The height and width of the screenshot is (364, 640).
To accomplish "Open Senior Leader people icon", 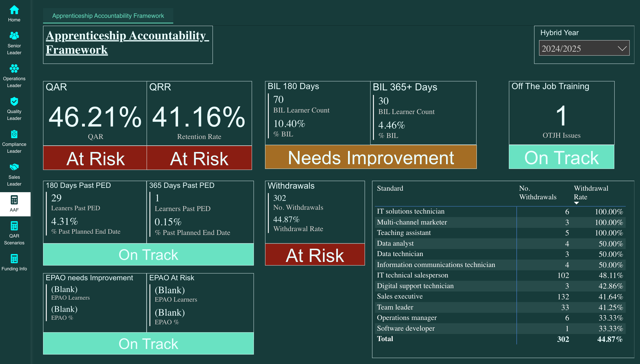I will click(14, 36).
